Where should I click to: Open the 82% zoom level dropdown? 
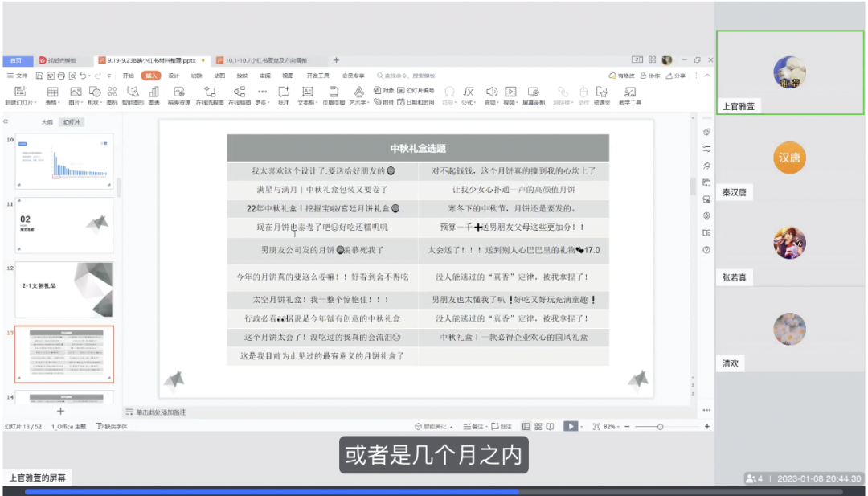pyautogui.click(x=611, y=426)
